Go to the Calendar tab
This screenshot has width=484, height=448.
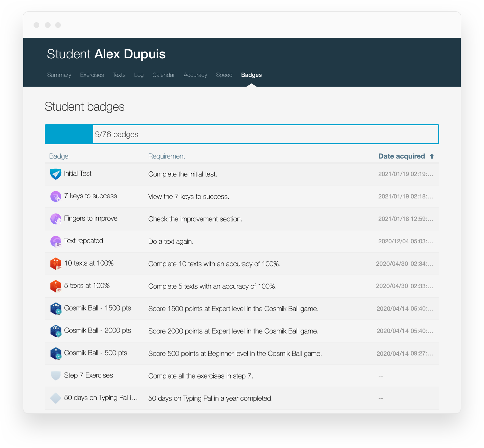(x=164, y=75)
